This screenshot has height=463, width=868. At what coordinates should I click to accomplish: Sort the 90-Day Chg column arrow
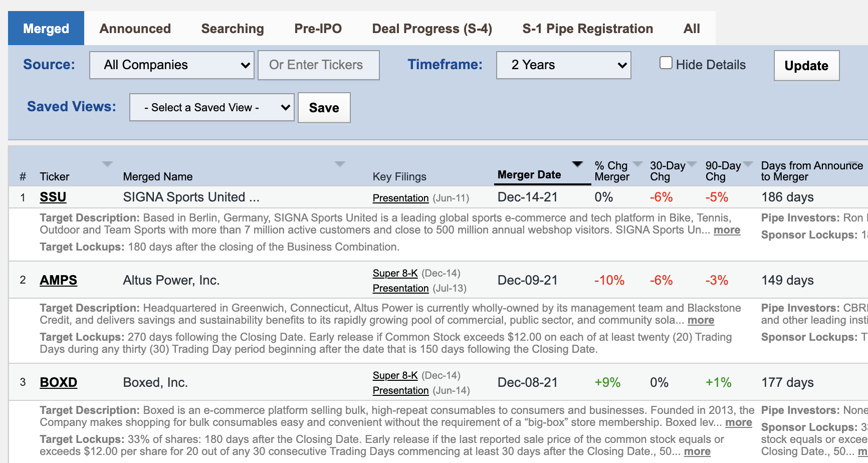[748, 164]
